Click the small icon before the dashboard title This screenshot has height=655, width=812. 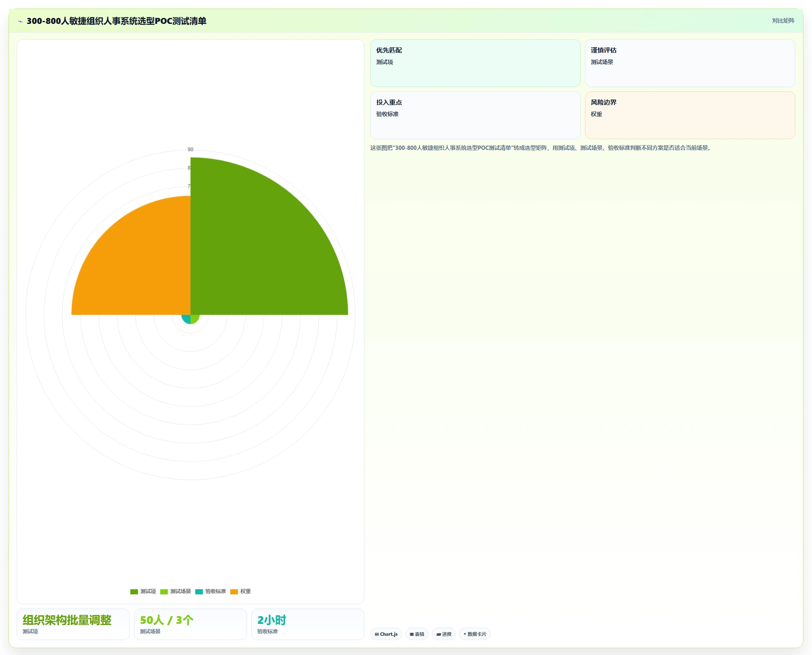(20, 21)
